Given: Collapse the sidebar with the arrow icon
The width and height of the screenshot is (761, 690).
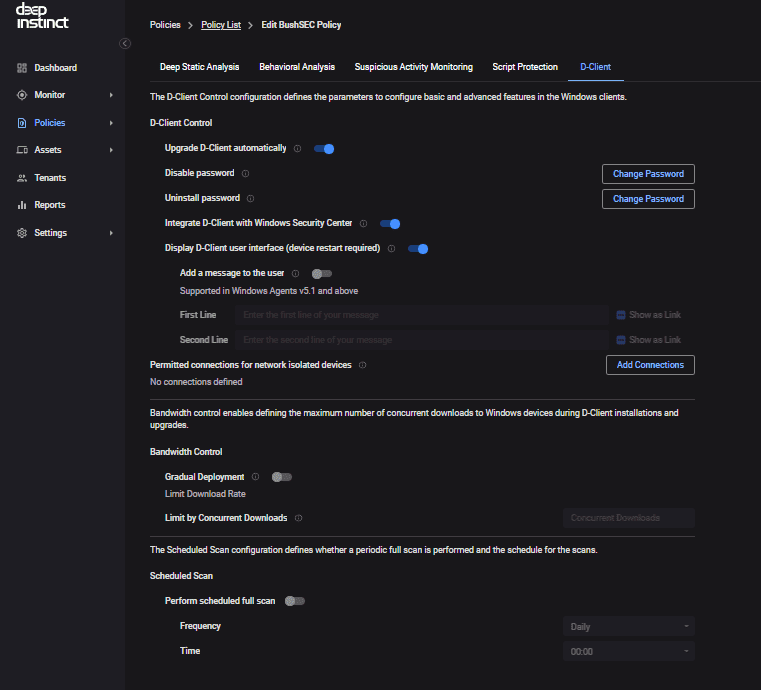Looking at the screenshot, I should tap(125, 44).
